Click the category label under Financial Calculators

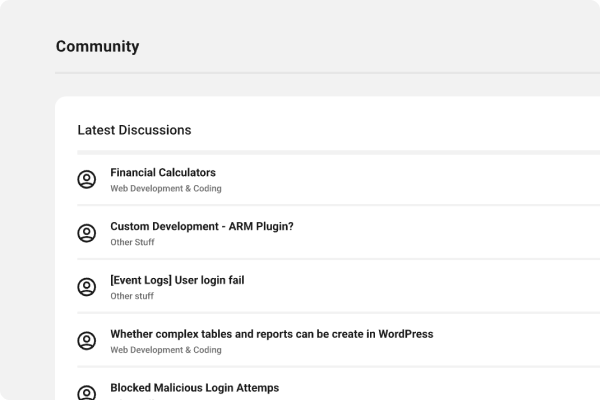pos(166,188)
